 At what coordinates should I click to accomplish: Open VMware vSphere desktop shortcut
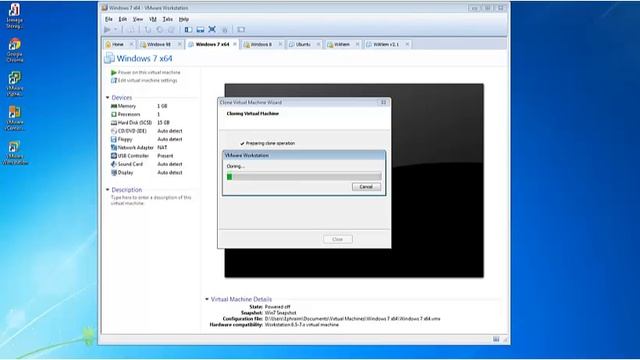click(x=15, y=84)
